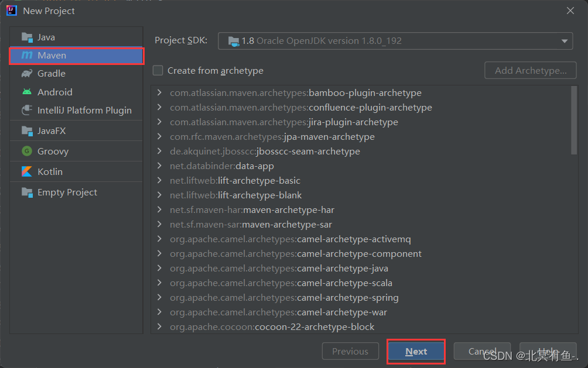Select Maven project type label
588x368 pixels.
pyautogui.click(x=52, y=56)
